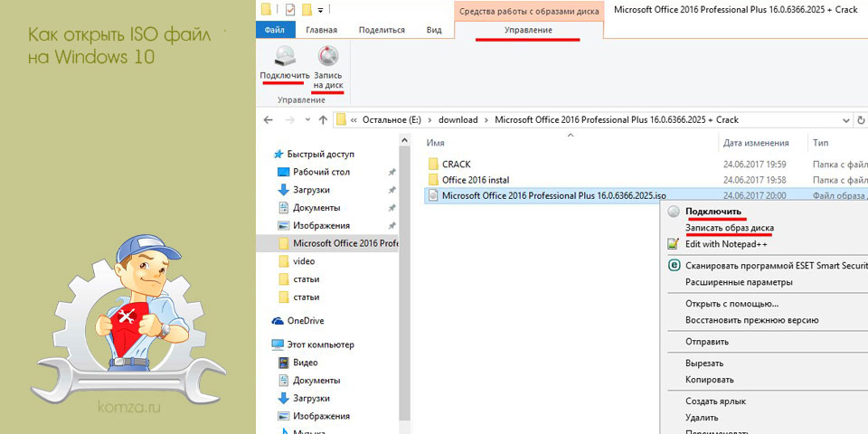Click the ISO disc image file icon
Viewport: 868px width, 434px height.
[x=433, y=195]
